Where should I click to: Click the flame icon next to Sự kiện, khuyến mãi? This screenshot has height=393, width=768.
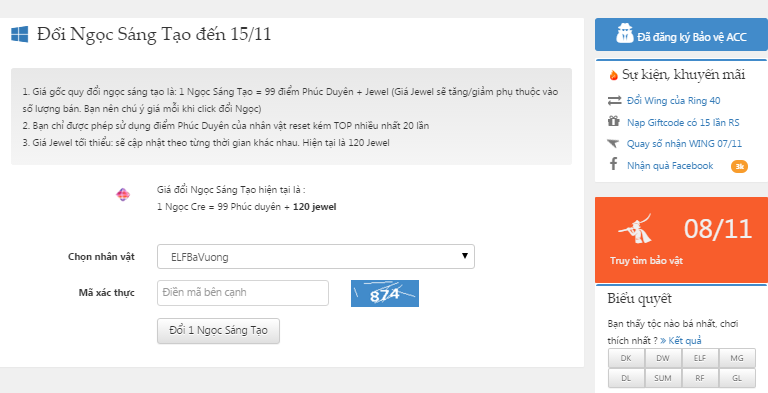(613, 75)
